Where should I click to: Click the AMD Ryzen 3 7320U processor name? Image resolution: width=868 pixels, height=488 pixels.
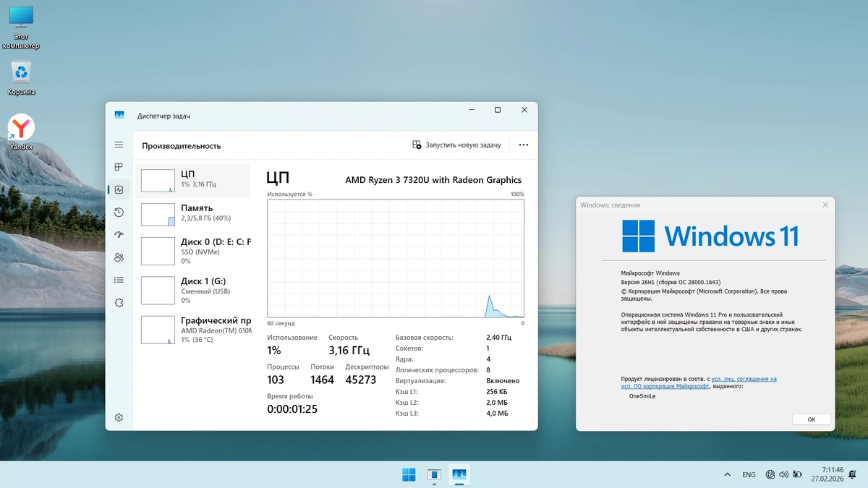(x=433, y=180)
